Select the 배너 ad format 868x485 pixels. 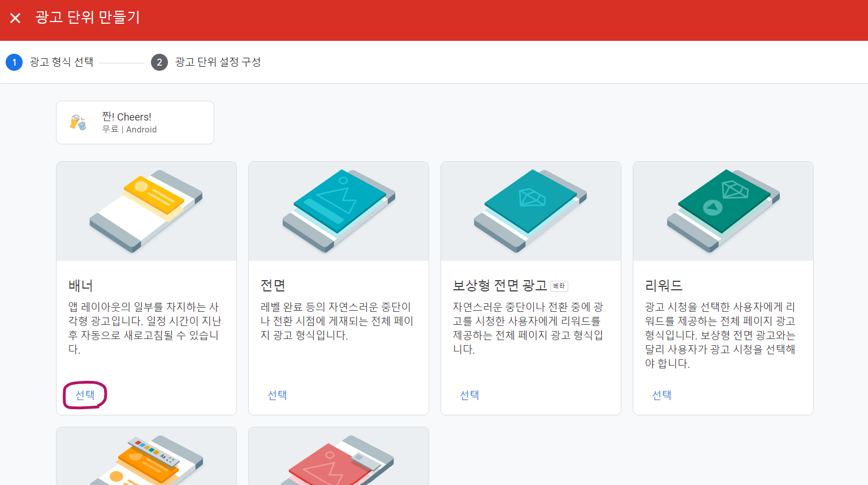85,395
